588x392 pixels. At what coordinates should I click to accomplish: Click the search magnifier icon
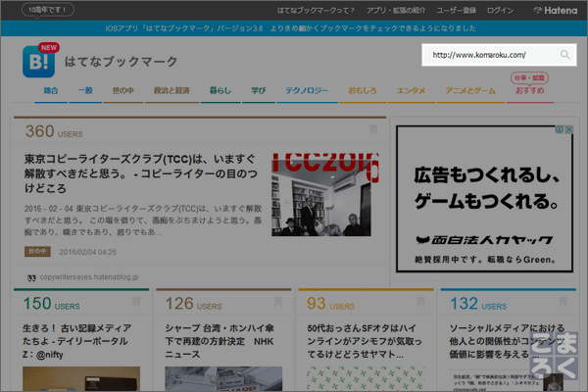564,55
